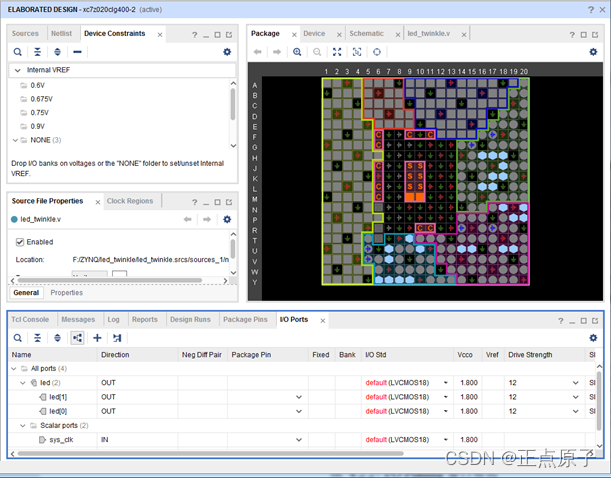This screenshot has width=611, height=478.
Task: Zoom out on the Package view
Action: (x=317, y=52)
